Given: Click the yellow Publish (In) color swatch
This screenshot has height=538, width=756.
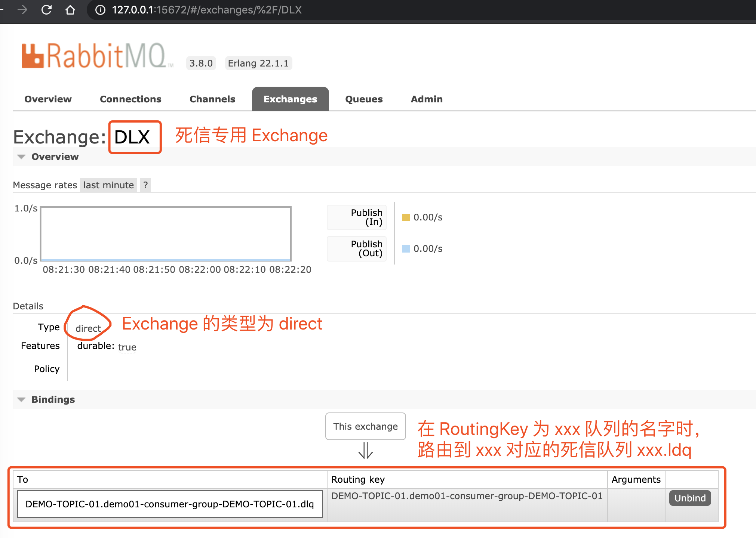Looking at the screenshot, I should coord(406,217).
